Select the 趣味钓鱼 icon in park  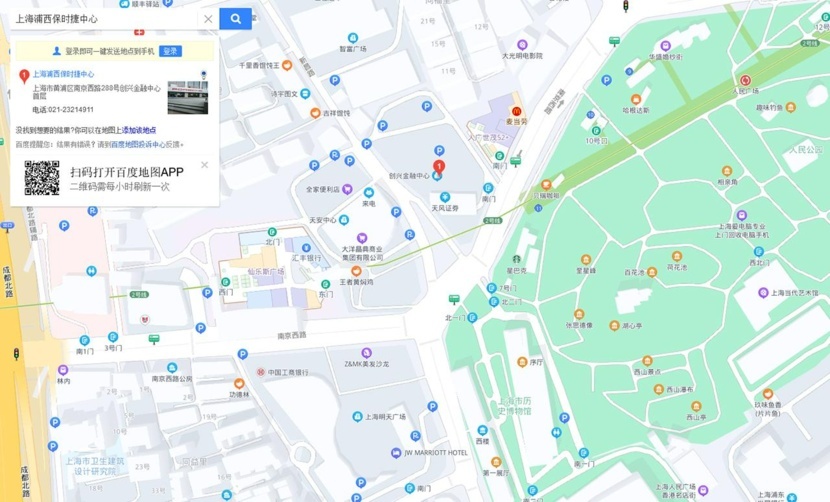790,107
